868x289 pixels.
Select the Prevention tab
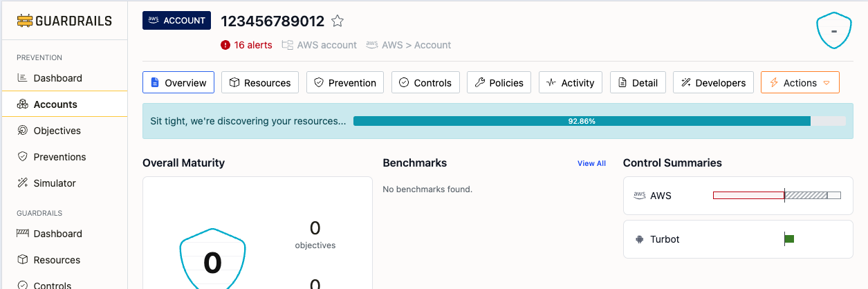(345, 82)
